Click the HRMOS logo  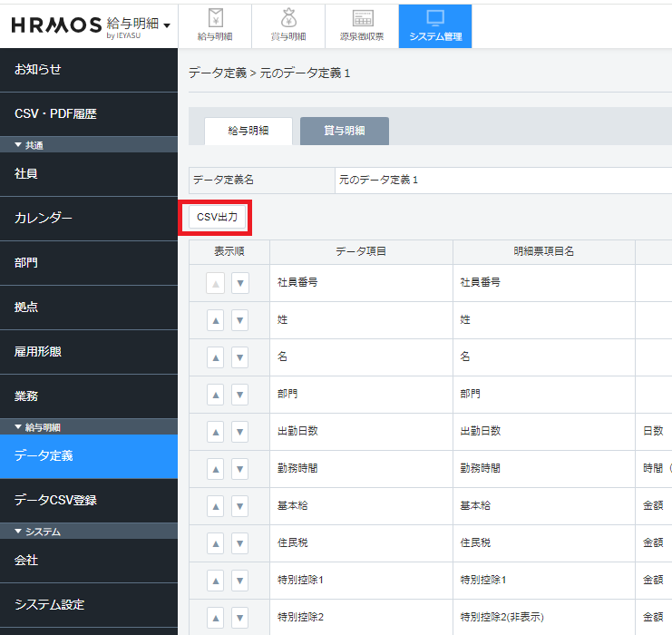56,25
